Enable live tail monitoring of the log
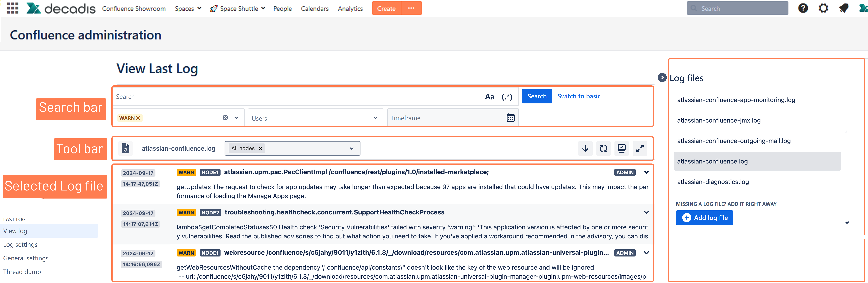The width and height of the screenshot is (868, 283). [621, 148]
